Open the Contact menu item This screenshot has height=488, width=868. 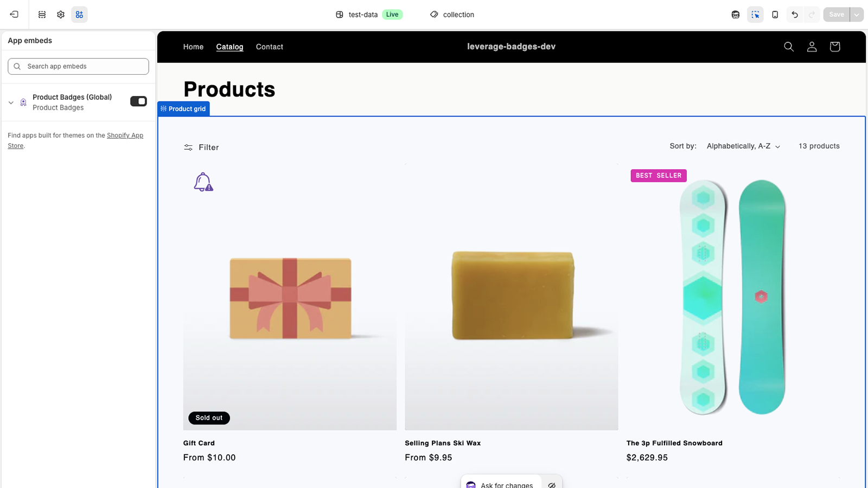click(x=270, y=47)
